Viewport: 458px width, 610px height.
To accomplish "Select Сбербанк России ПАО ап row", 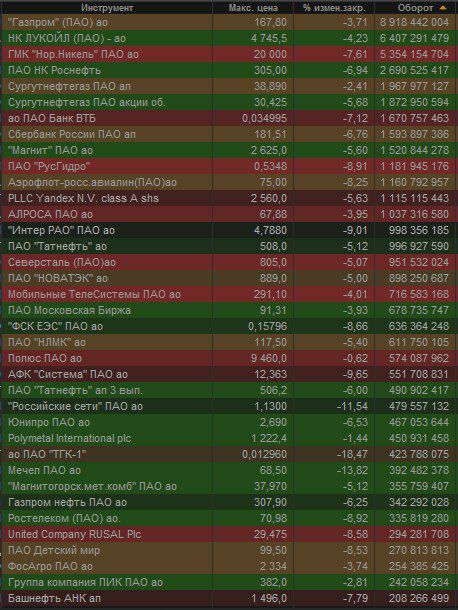I will [229, 134].
